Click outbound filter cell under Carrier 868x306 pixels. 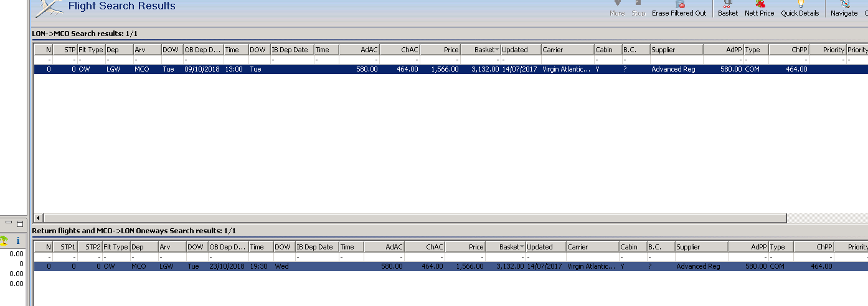click(567, 60)
